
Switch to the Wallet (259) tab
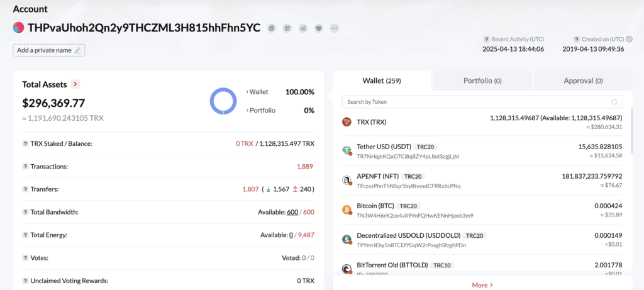pos(382,81)
